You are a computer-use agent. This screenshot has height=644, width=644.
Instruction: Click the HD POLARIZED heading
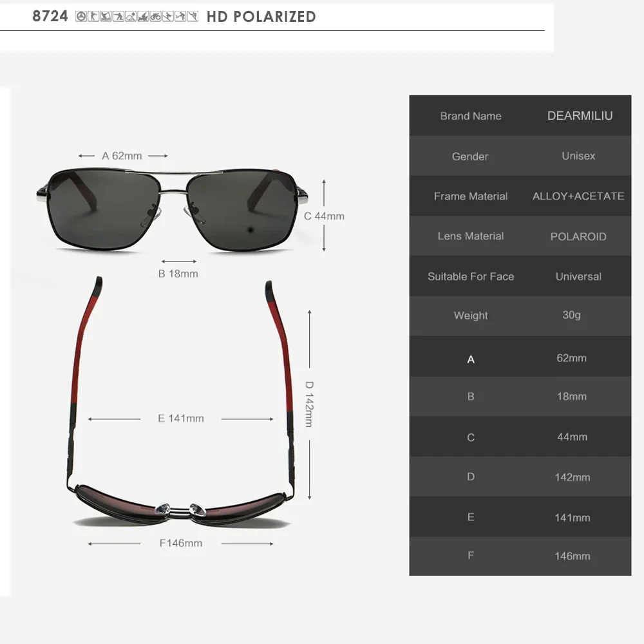point(261,17)
